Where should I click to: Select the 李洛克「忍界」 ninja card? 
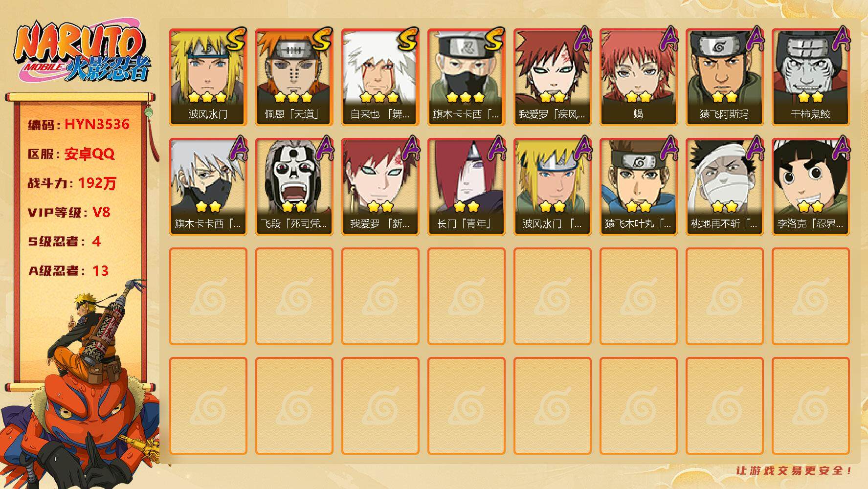pyautogui.click(x=811, y=187)
